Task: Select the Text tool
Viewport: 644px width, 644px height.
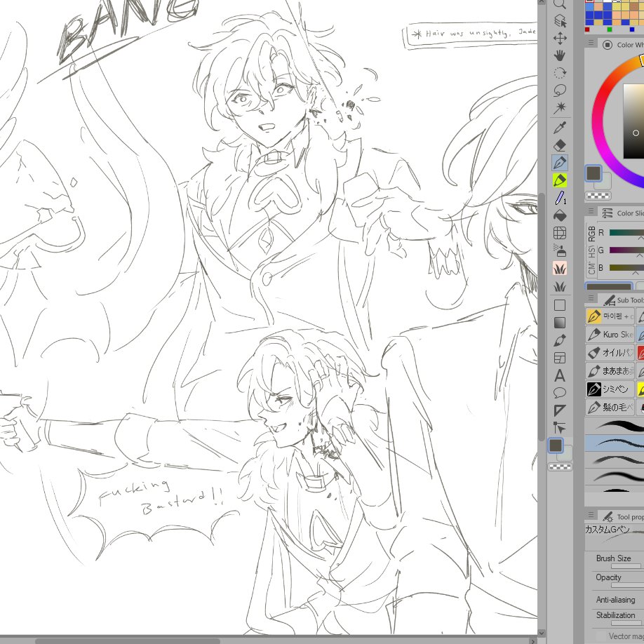Action: (560, 376)
